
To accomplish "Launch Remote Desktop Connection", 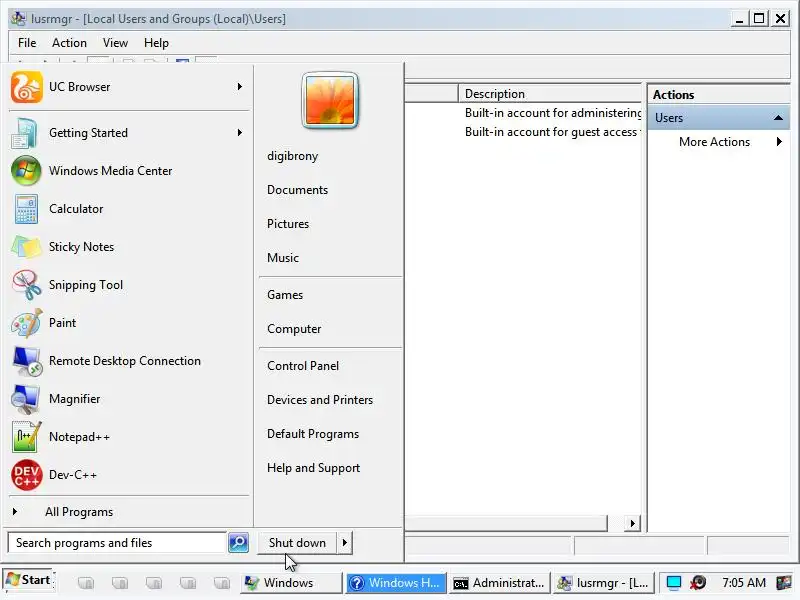I will [129, 361].
